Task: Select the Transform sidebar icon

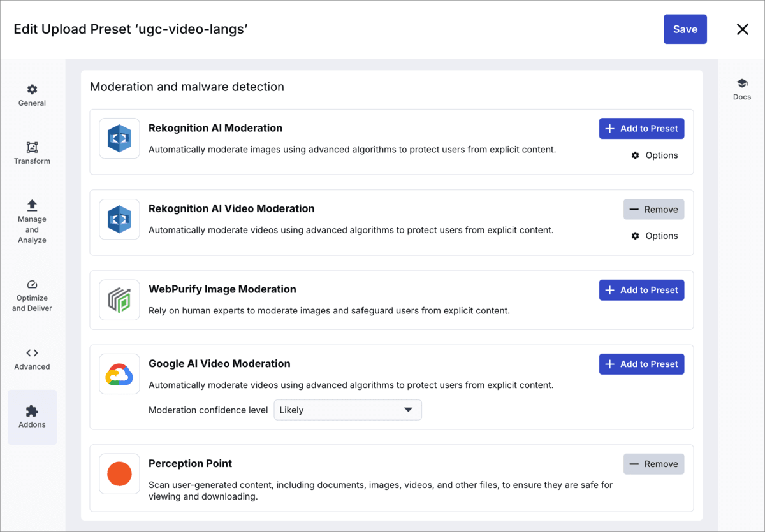Action: tap(32, 147)
